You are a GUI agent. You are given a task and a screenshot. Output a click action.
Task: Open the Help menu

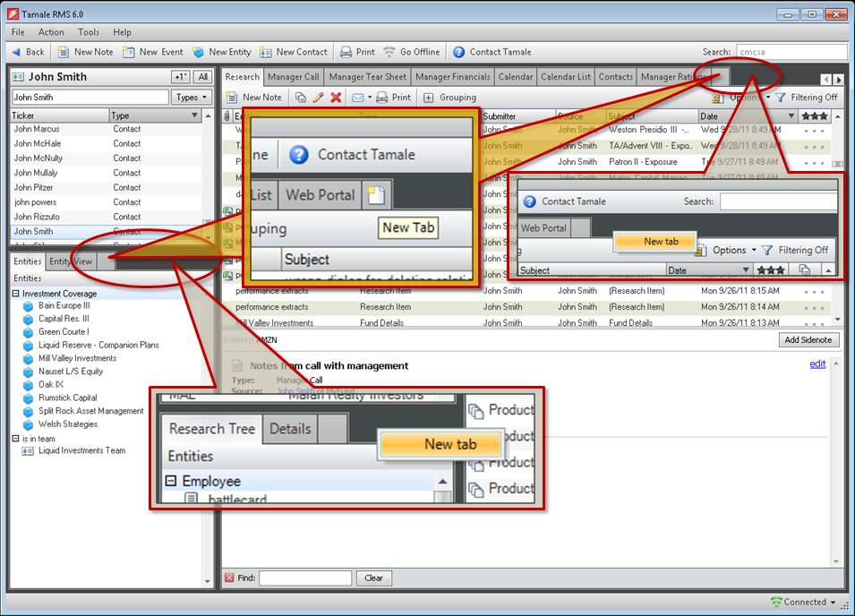(122, 32)
